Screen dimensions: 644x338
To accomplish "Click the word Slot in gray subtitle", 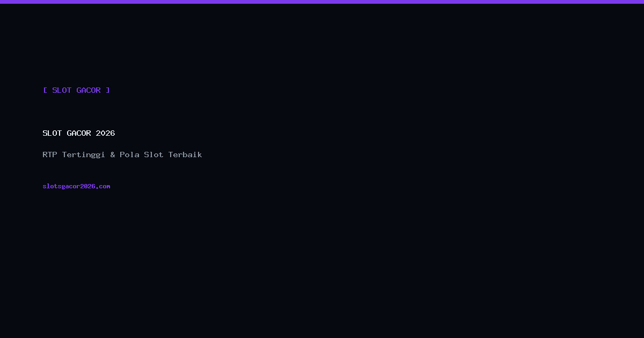I will tap(153, 155).
